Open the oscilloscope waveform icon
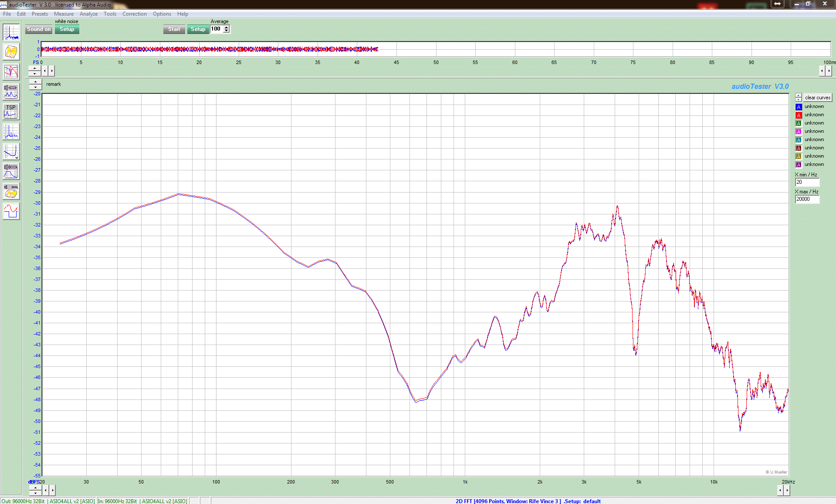Image resolution: width=836 pixels, height=504 pixels. pos(11,211)
